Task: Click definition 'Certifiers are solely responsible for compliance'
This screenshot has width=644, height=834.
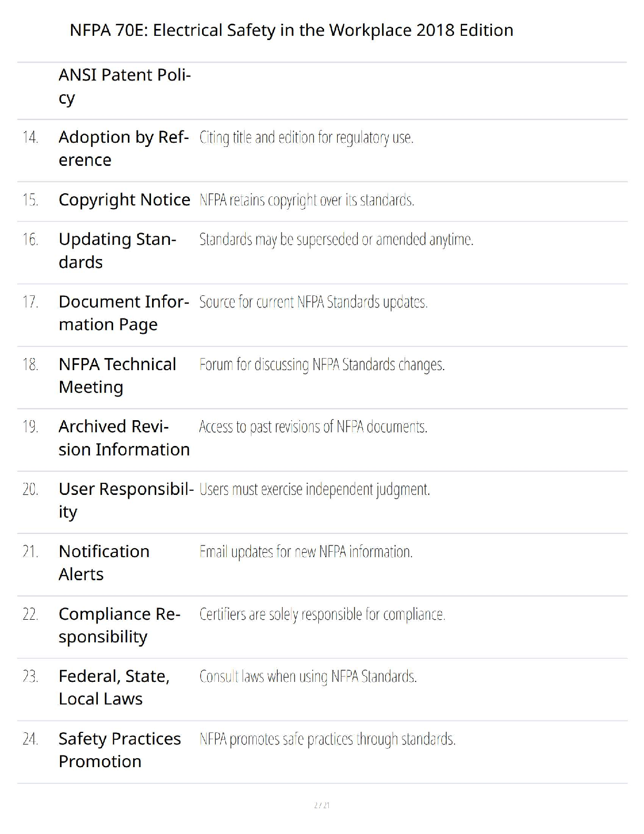Action: click(x=322, y=615)
